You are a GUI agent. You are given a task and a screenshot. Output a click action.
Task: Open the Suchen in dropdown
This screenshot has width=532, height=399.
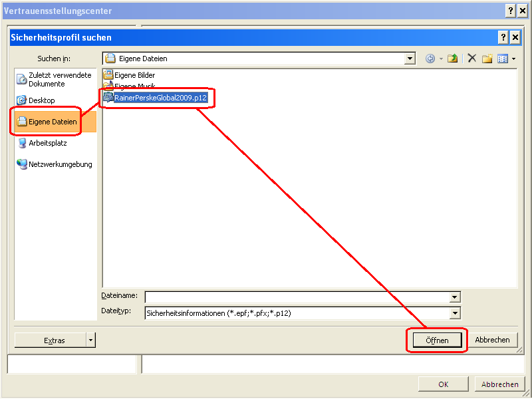[410, 58]
